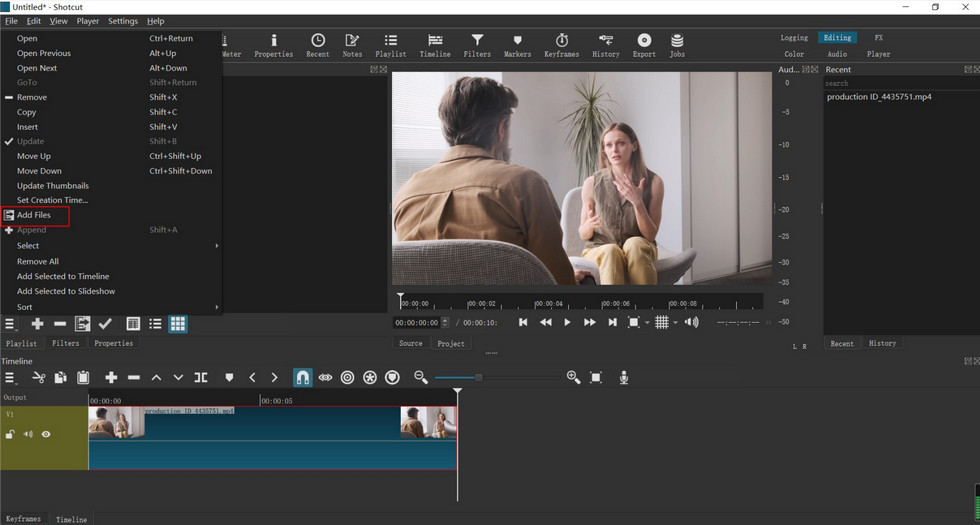
Task: Select production ID_4435751.mp4 in Recent list
Action: tap(879, 97)
